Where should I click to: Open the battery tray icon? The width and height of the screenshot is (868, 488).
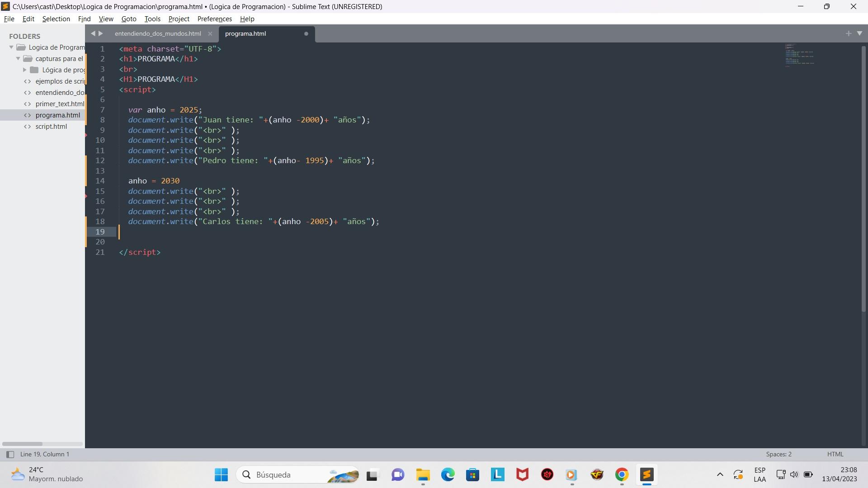[808, 475]
